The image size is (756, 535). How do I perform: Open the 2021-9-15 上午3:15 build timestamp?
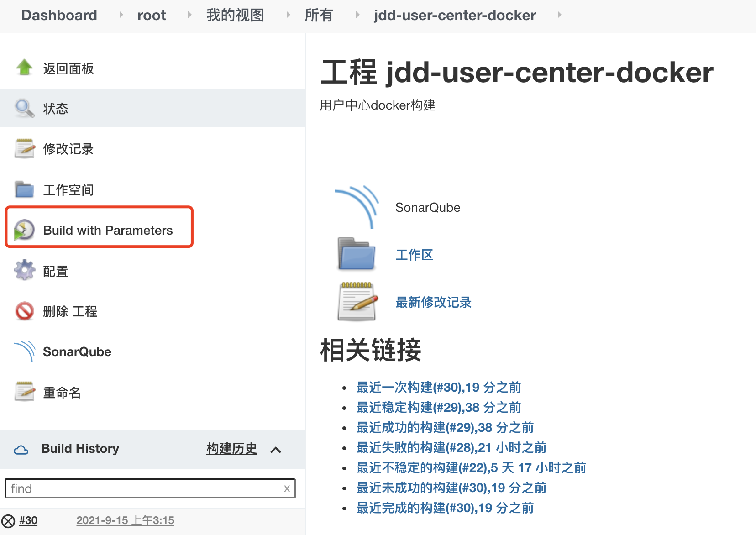click(125, 520)
